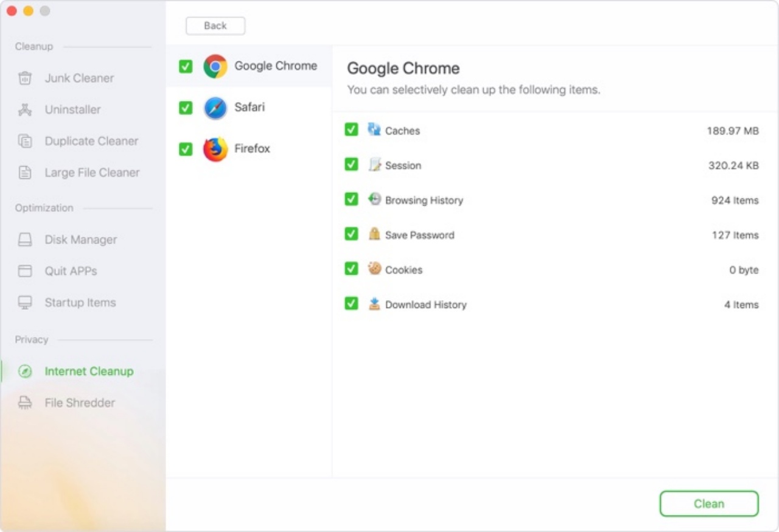Click the Large File Cleaner icon
The width and height of the screenshot is (779, 532).
(x=25, y=173)
